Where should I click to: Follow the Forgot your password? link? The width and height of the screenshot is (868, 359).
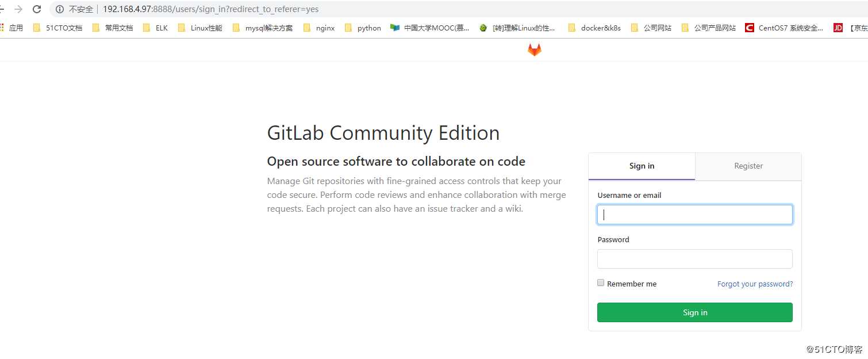pos(755,284)
